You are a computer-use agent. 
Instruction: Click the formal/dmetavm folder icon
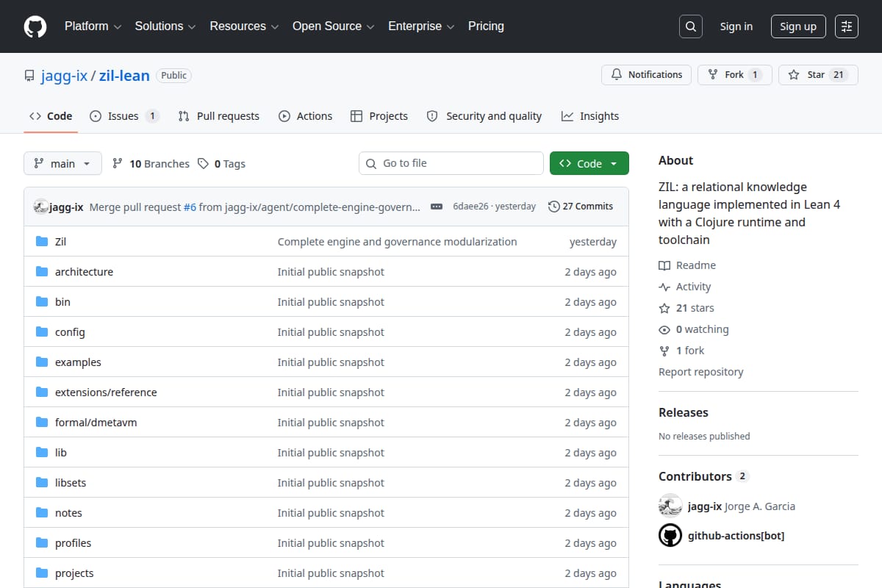click(42, 423)
